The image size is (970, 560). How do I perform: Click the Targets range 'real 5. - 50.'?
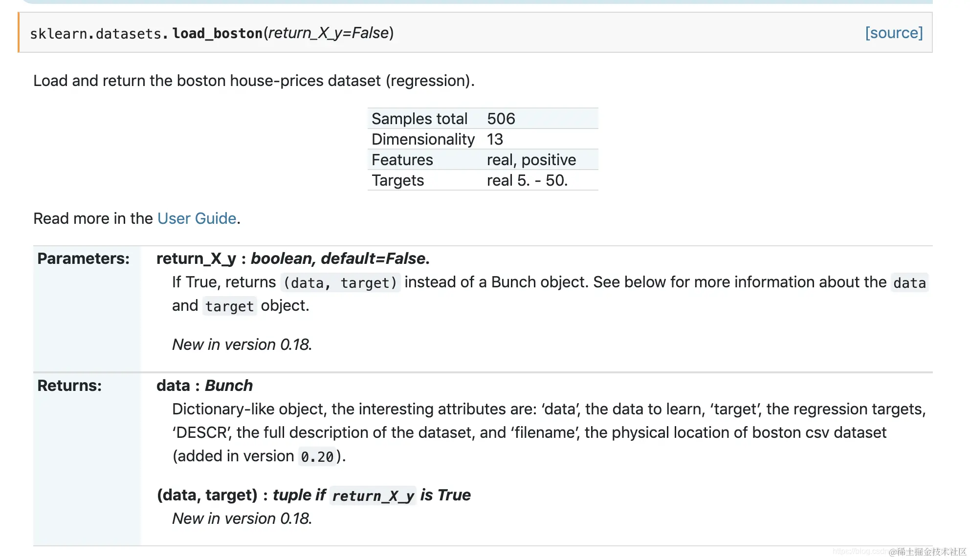527,180
